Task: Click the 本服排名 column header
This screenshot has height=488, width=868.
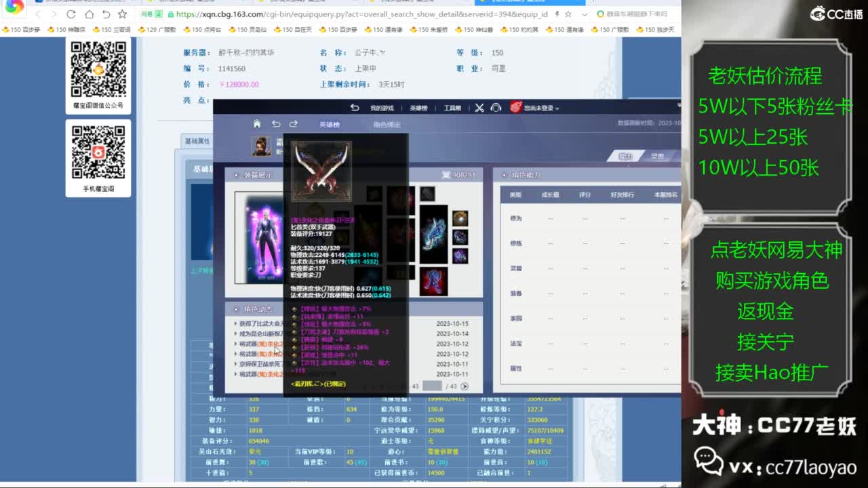Action: point(666,195)
